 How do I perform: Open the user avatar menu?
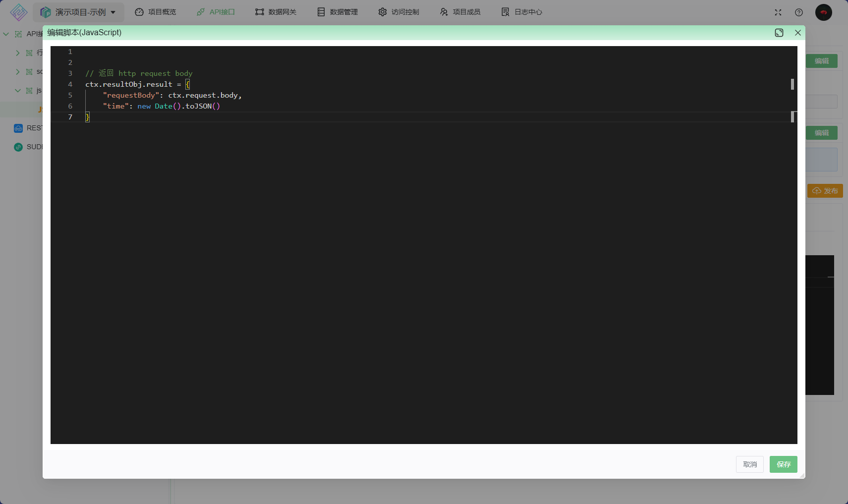pos(824,12)
